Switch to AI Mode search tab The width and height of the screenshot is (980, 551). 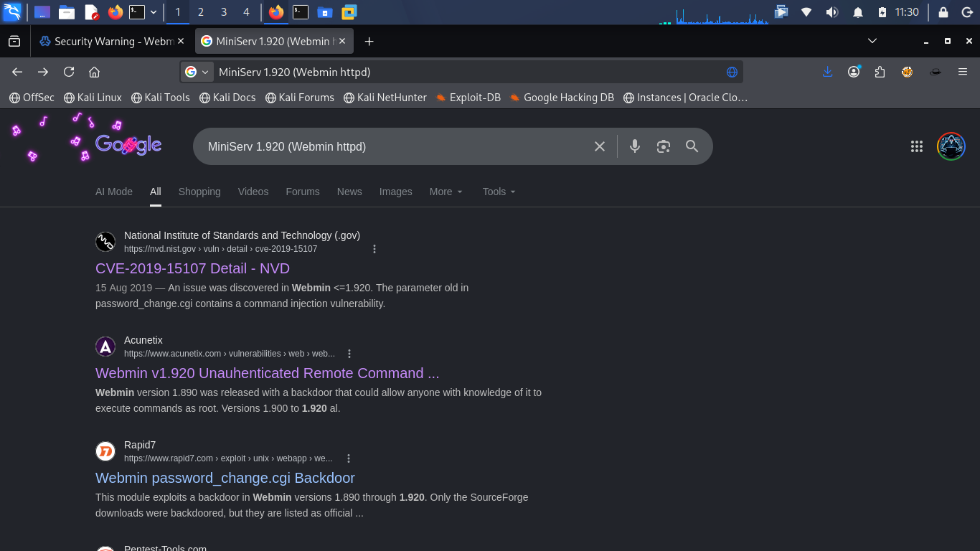[114, 192]
